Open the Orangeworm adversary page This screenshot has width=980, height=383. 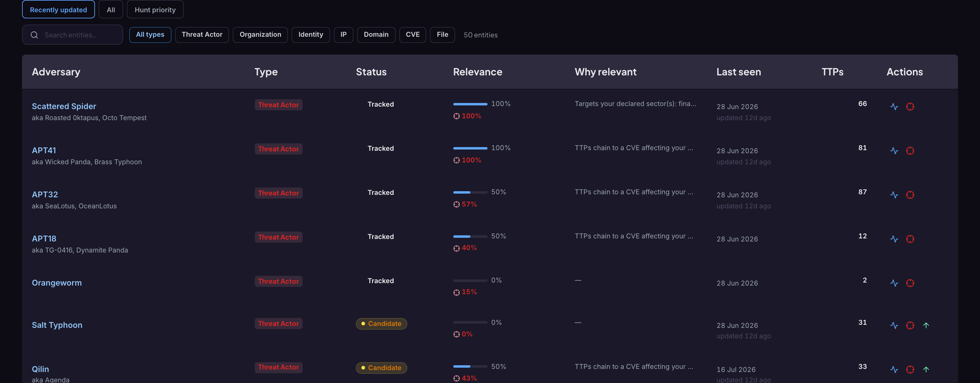point(56,283)
